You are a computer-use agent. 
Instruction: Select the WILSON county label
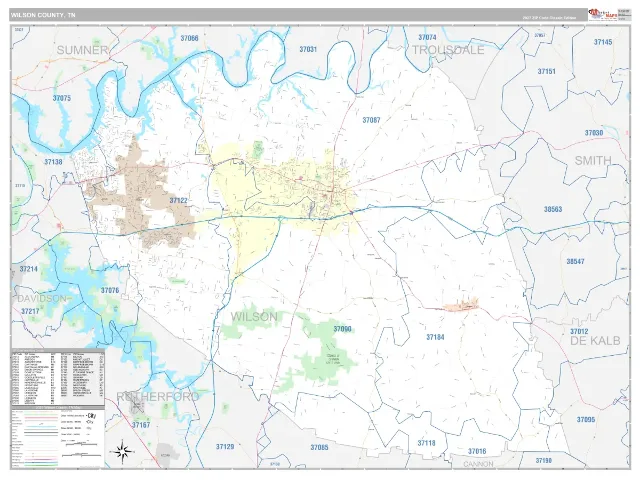pyautogui.click(x=254, y=316)
